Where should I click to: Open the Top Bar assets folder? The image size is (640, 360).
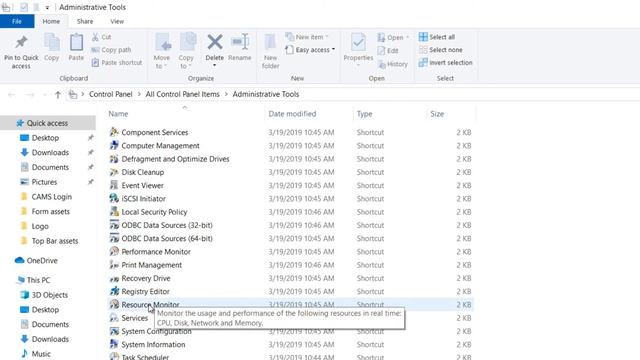(55, 241)
